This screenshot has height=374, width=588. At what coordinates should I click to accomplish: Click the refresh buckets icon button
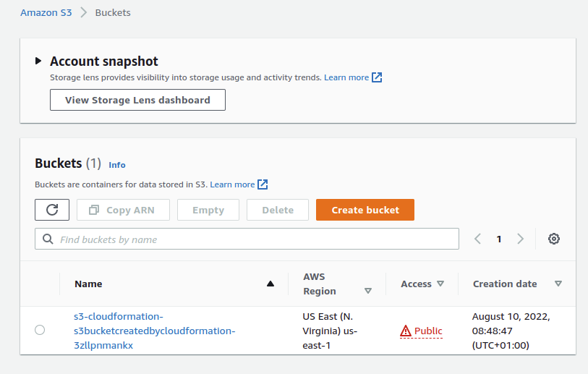point(52,210)
